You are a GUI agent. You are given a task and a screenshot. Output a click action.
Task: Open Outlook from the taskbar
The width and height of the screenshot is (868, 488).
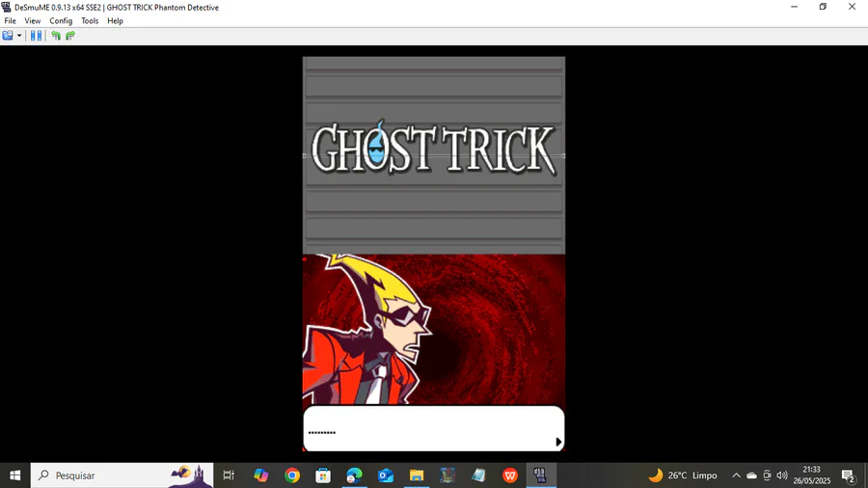tap(385, 475)
